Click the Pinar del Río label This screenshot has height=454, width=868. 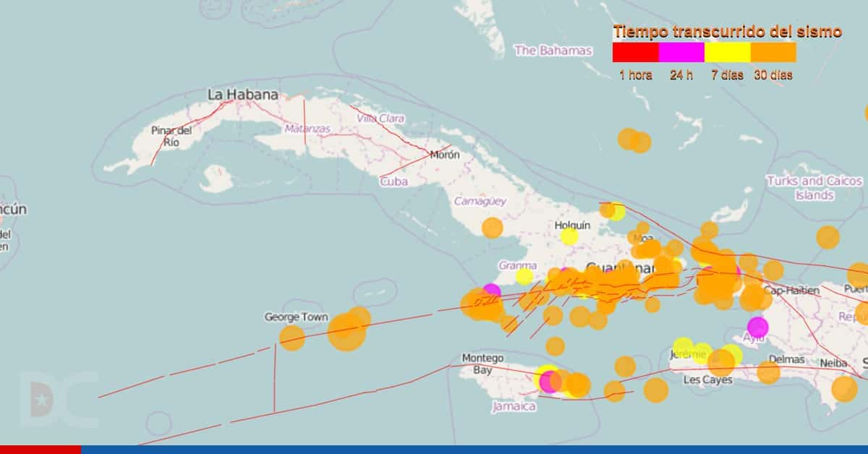(x=171, y=137)
